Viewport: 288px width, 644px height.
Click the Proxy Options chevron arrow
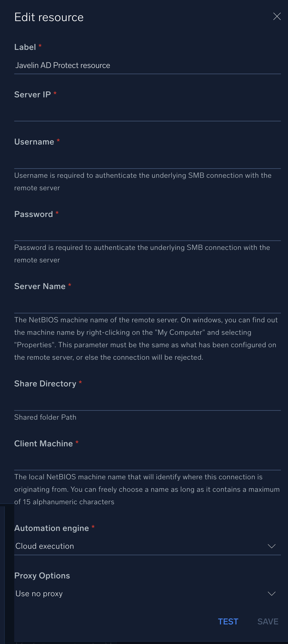(x=271, y=594)
